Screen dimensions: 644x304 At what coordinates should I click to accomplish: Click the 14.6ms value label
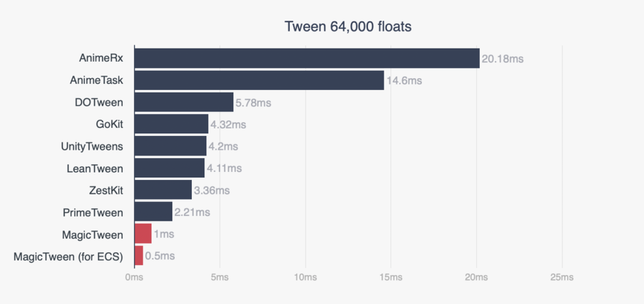(404, 81)
